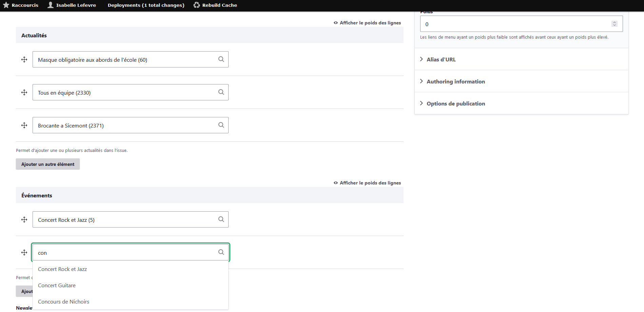The height and width of the screenshot is (312, 644).
Task: Click search icon in Masque obligatoire field
Action: pos(221,59)
